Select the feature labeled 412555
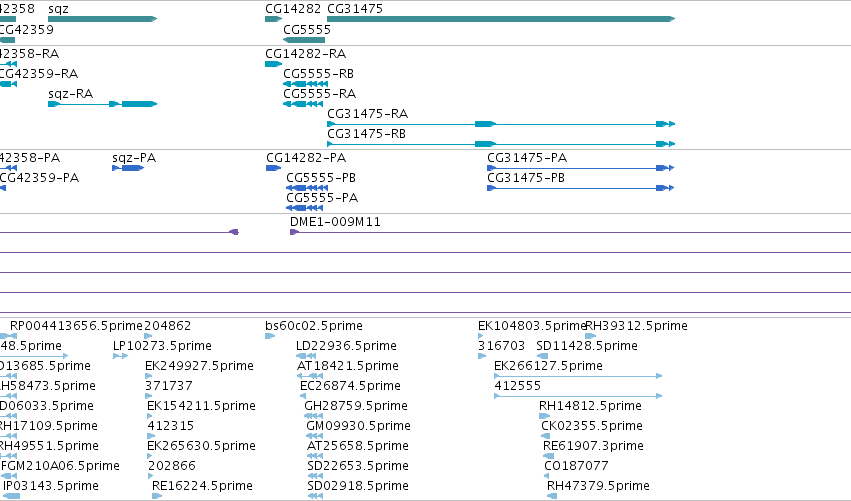Screen dimensions: 851x501 [x=517, y=386]
